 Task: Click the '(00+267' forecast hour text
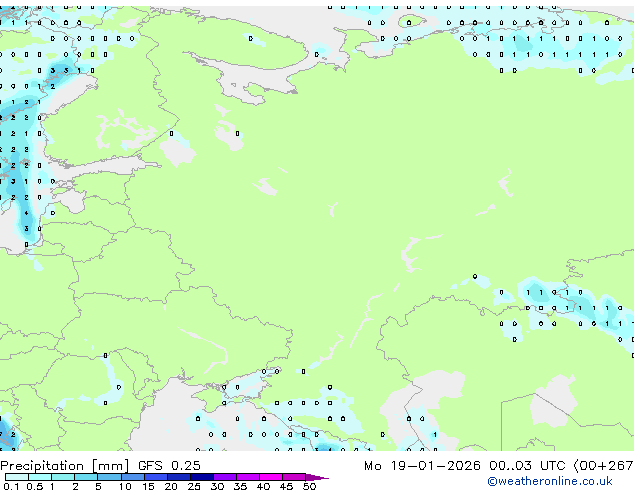pyautogui.click(x=603, y=466)
